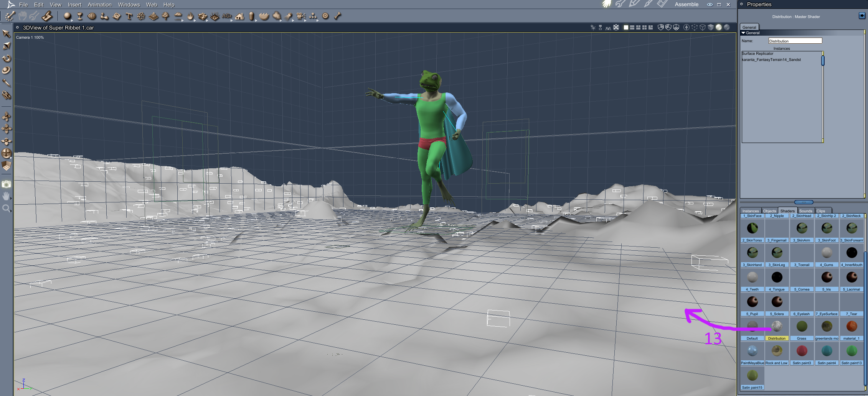Viewport: 868px width, 396px height.
Task: Click the fire effect icon
Action: (190, 16)
